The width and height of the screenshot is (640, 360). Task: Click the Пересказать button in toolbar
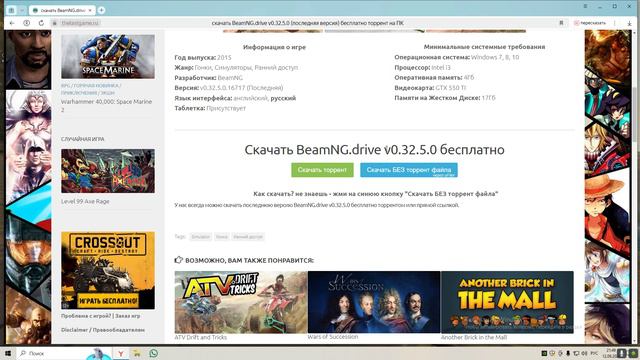pos(590,23)
